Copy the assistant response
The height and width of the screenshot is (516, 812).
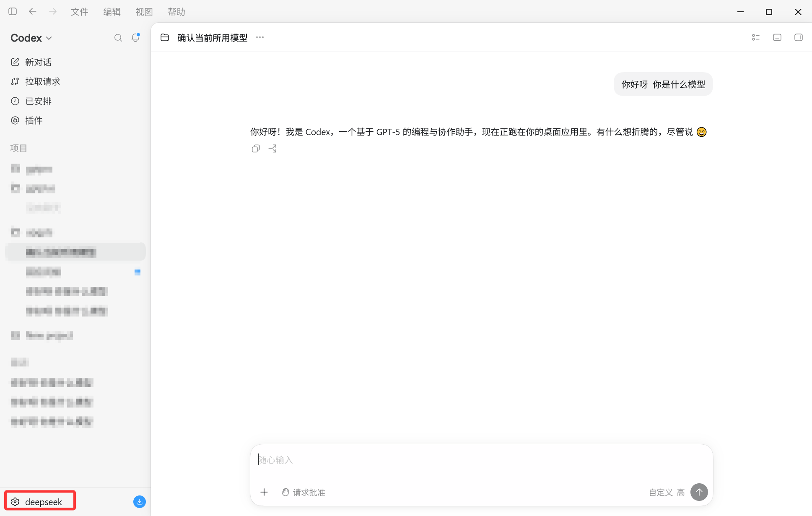(x=256, y=149)
